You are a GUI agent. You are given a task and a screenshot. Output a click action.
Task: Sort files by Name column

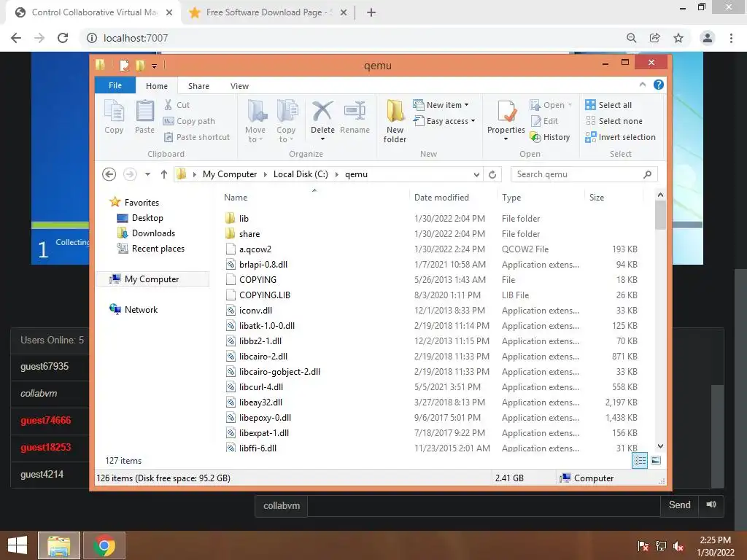[236, 197]
